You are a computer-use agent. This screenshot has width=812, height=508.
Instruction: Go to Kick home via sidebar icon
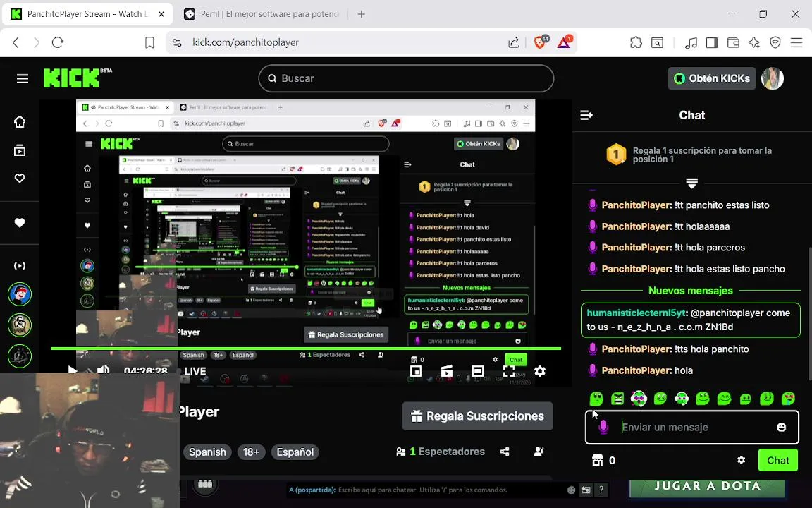coord(20,122)
